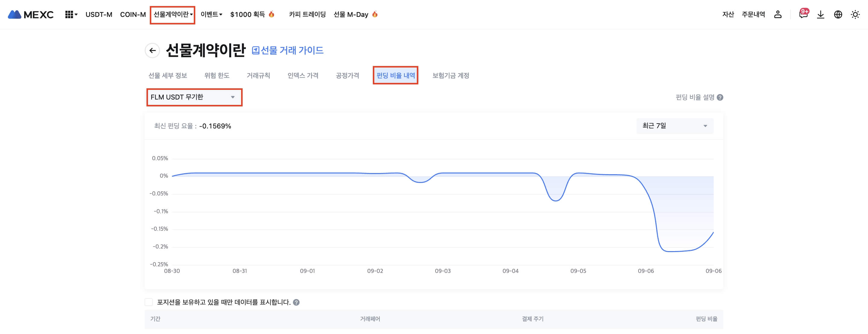
Task: Toggle the sun theme icon
Action: 855,14
